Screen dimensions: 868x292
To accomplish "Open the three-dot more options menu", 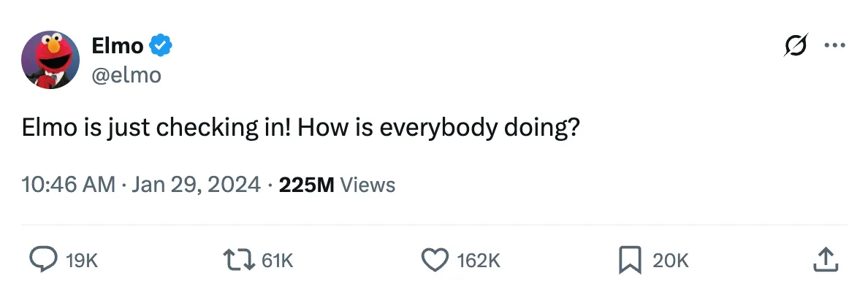I will tap(834, 45).
